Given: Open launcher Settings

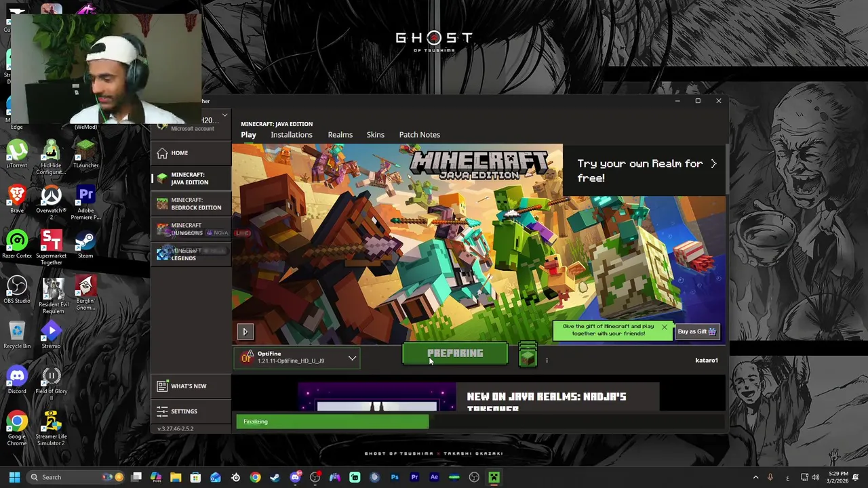Looking at the screenshot, I should (x=191, y=411).
